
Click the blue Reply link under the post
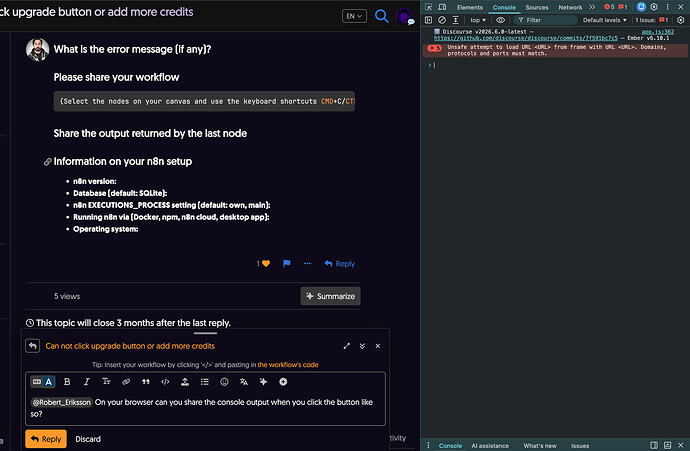(340, 264)
